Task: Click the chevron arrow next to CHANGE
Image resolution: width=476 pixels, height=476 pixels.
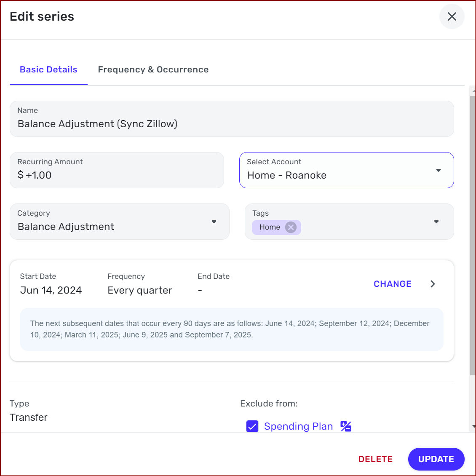Action: pyautogui.click(x=433, y=284)
